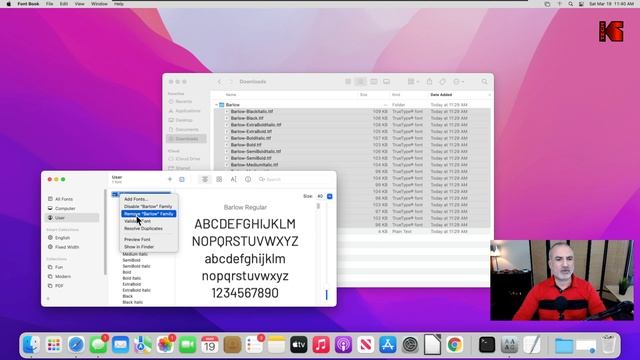This screenshot has width=640, height=360.
Task: Switch Font Book to sample view
Action: [x=205, y=179]
